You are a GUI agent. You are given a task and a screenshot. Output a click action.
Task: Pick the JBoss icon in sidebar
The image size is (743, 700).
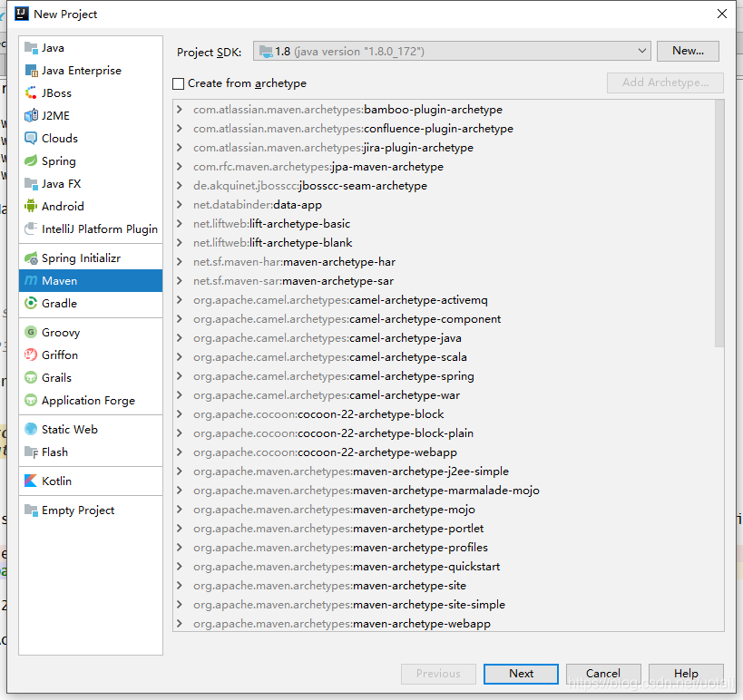(x=31, y=93)
